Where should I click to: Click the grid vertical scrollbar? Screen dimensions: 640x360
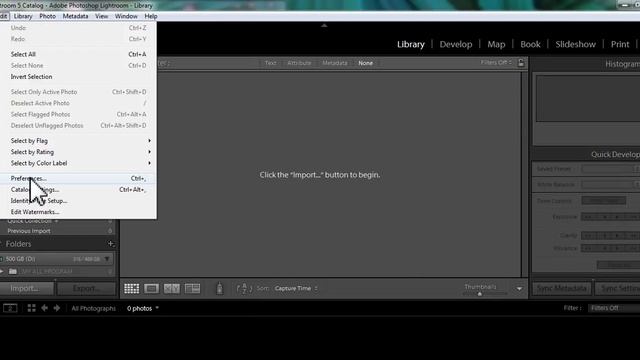[x=524, y=174]
